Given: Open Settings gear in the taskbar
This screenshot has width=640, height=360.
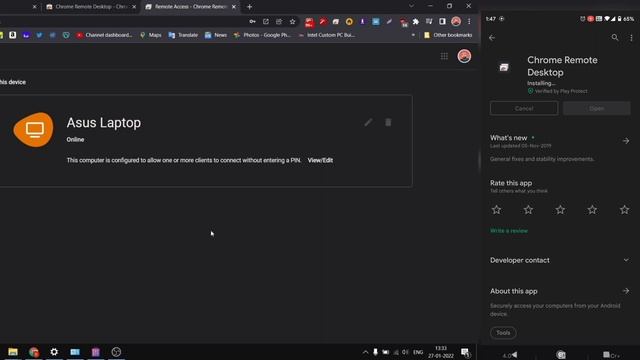Looking at the screenshot, I should pos(54,352).
